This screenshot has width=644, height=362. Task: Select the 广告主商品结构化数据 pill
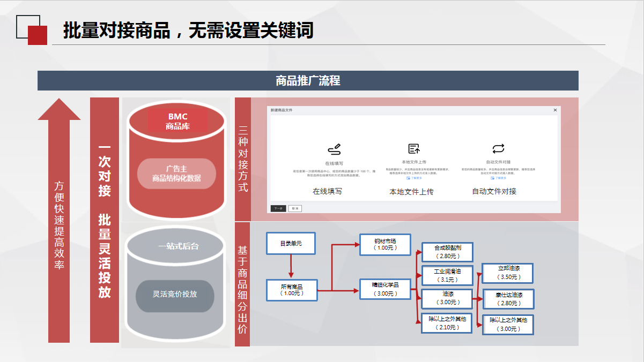pos(176,173)
